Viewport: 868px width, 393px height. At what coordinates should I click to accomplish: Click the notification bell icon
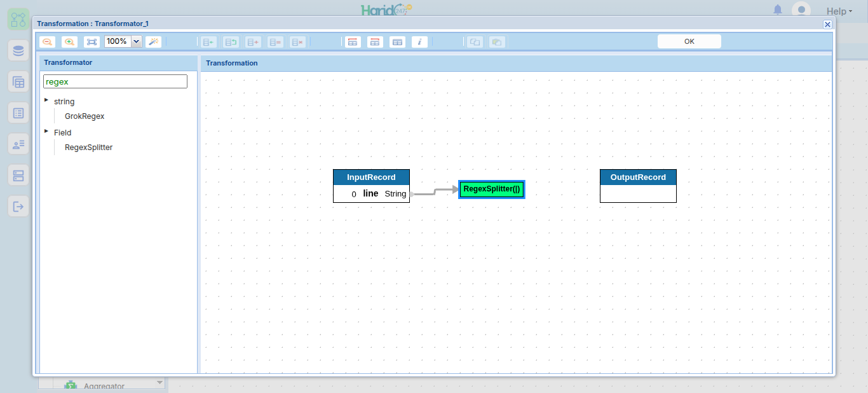tap(778, 10)
